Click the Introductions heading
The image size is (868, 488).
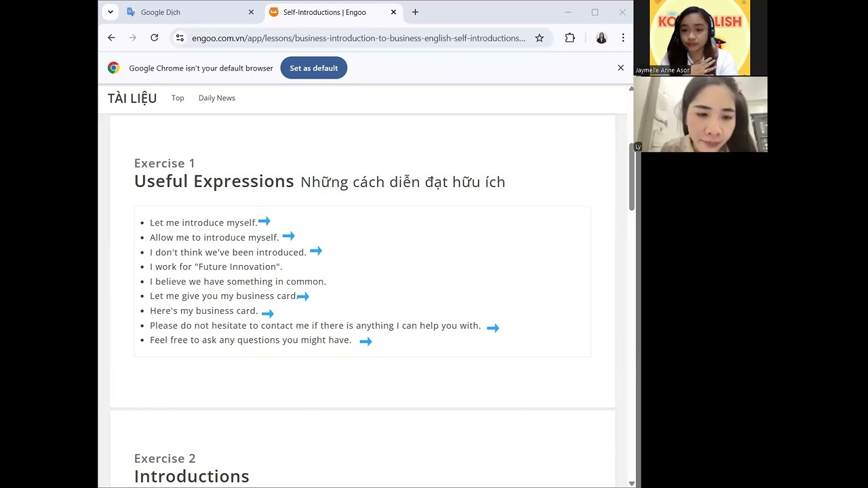(x=192, y=476)
